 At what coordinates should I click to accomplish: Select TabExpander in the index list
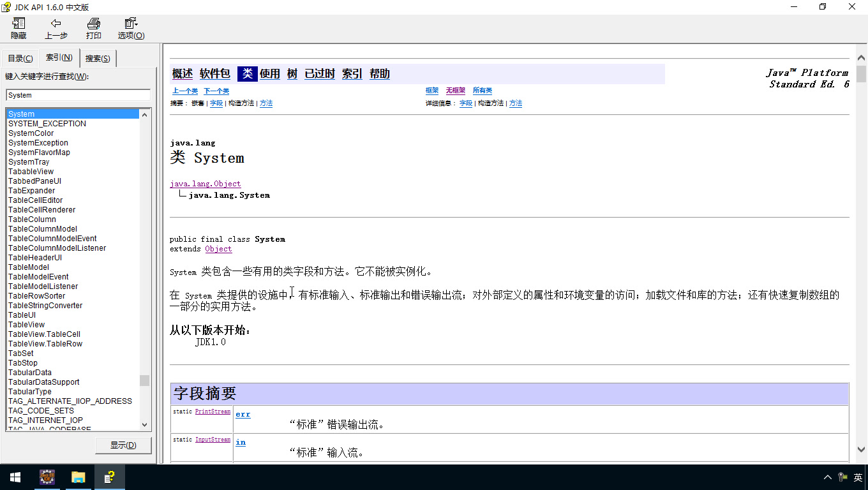click(32, 191)
